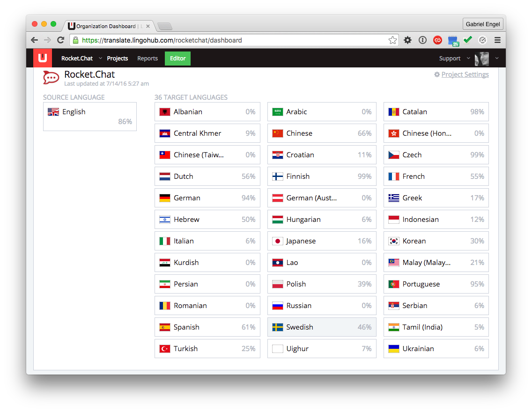Viewport: 532px width, 412px height.
Task: Open the Projects menu item
Action: (x=118, y=59)
